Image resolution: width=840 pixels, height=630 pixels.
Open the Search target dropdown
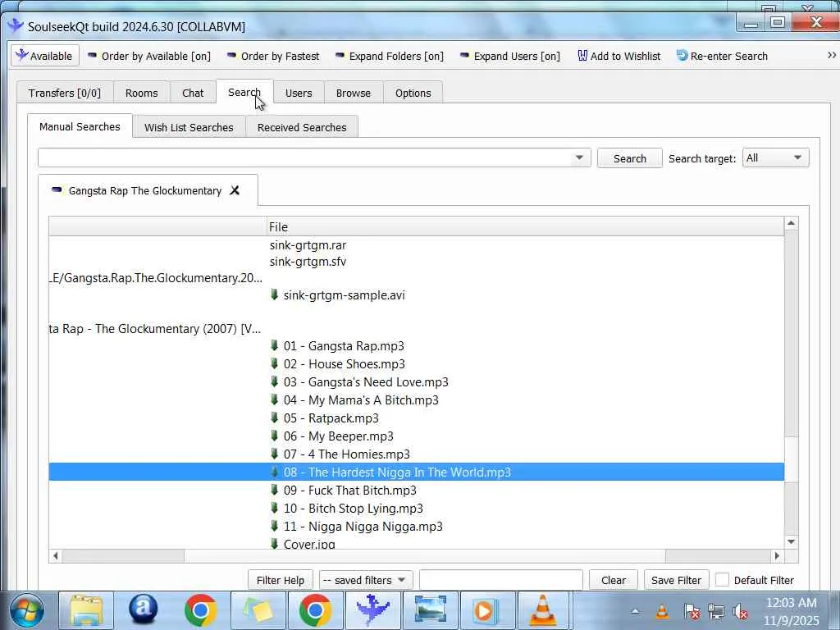pos(775,157)
